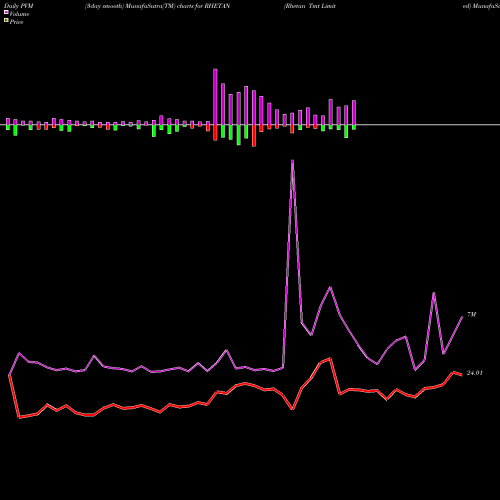Click the '(3day smooth) MunafaSutra(TM) charts for RHETAN' heading
The width and height of the screenshot is (500, 500).
(x=157, y=6)
